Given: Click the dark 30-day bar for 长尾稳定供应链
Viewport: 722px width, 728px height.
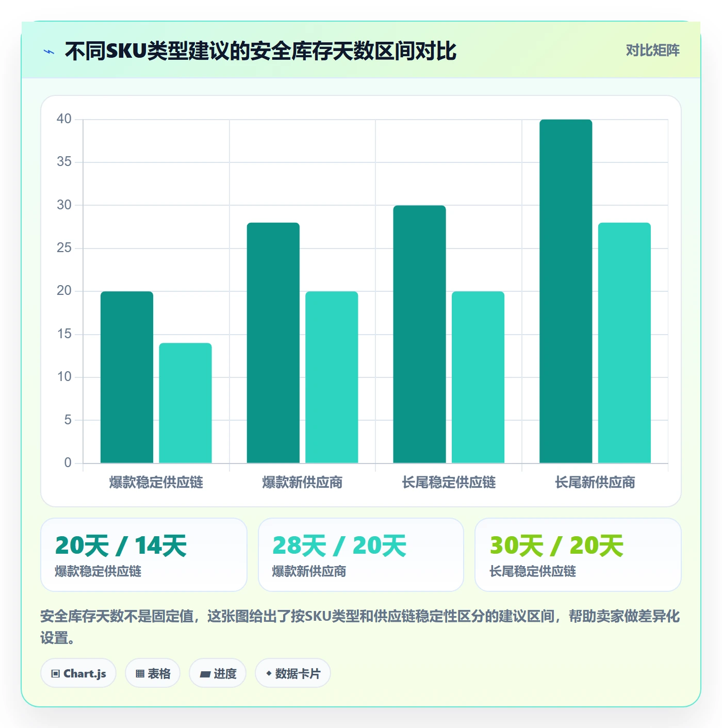Looking at the screenshot, I should tap(420, 334).
